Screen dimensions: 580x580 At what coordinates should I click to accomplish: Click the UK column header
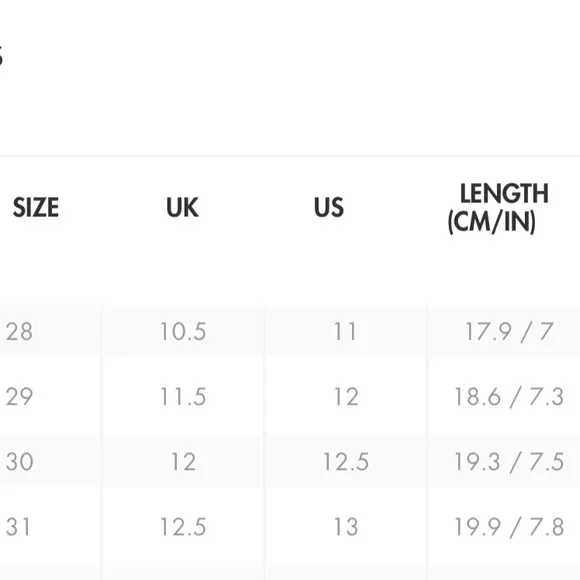pos(182,207)
